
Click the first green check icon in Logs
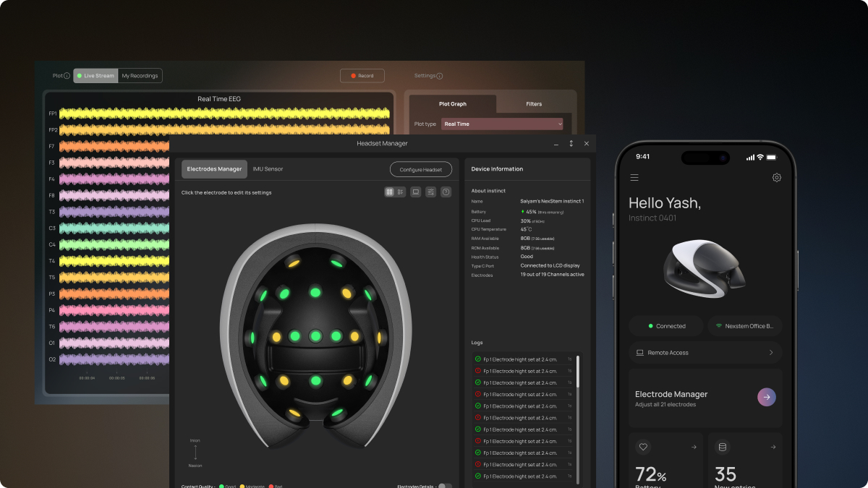[477, 359]
